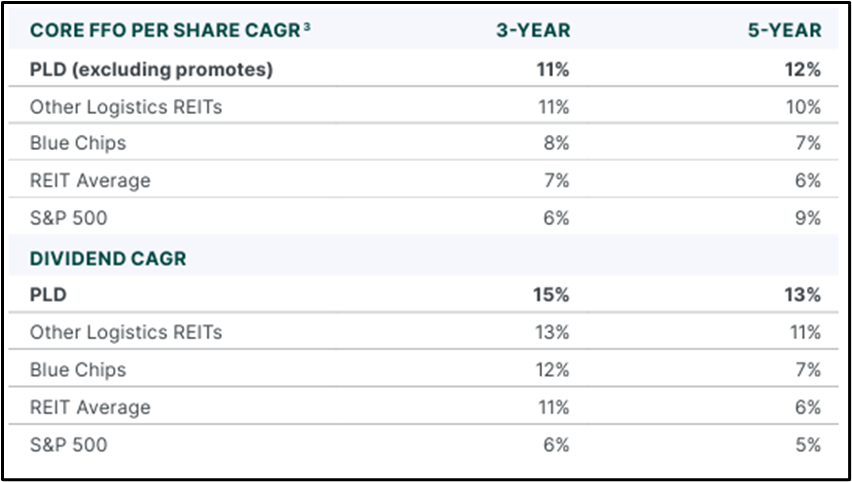852x482 pixels.
Task: Click S&P 500 label in Core FFO section
Action: click(68, 218)
